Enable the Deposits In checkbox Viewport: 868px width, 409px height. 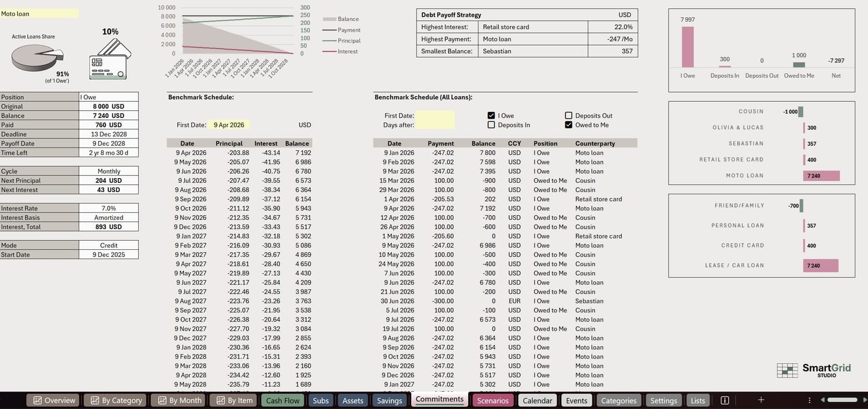coord(491,124)
